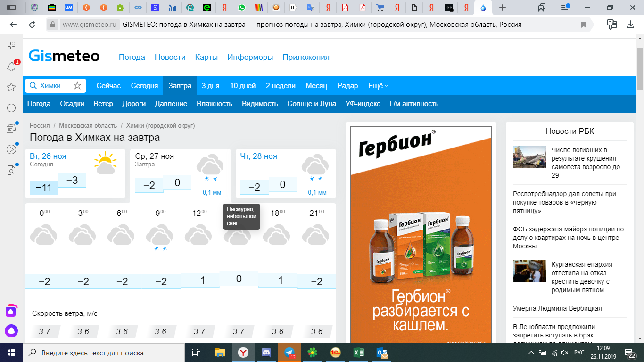Screen dimensions: 644x362
Task: Select the Чт, 28 ноя day card
Action: pos(286,173)
